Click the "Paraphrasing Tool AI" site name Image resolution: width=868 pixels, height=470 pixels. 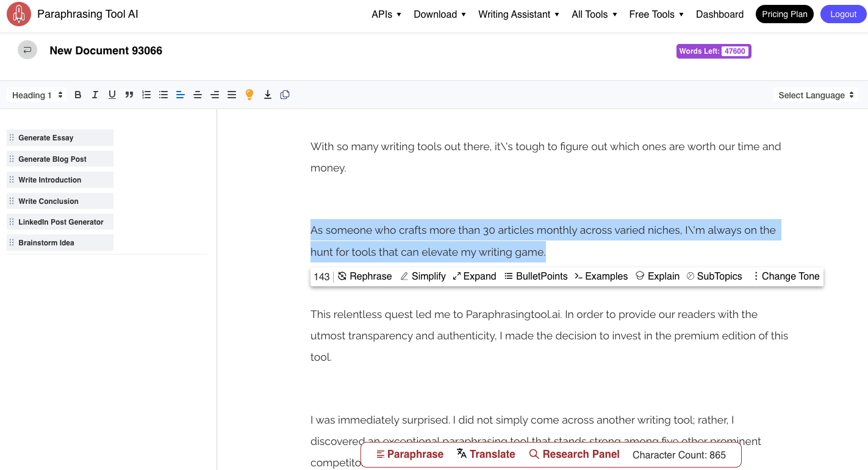(x=88, y=13)
